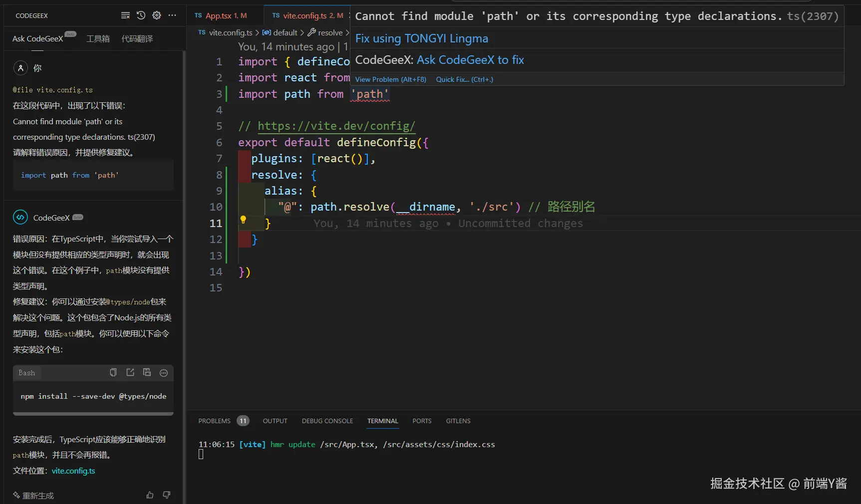Click line number 3 in the gutter
Screen dimensions: 861x504
click(x=219, y=94)
